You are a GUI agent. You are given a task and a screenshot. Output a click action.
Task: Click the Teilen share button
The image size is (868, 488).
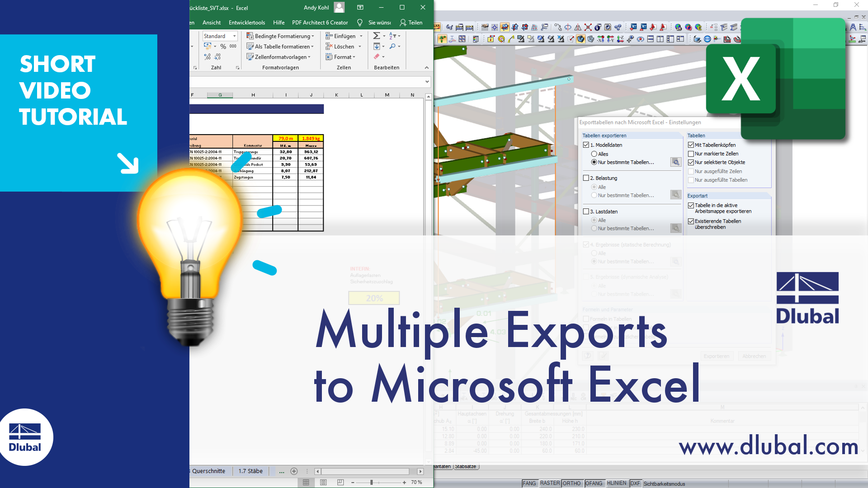[x=411, y=23]
